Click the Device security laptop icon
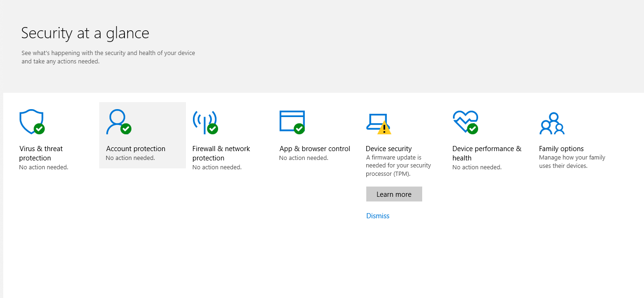 (376, 122)
